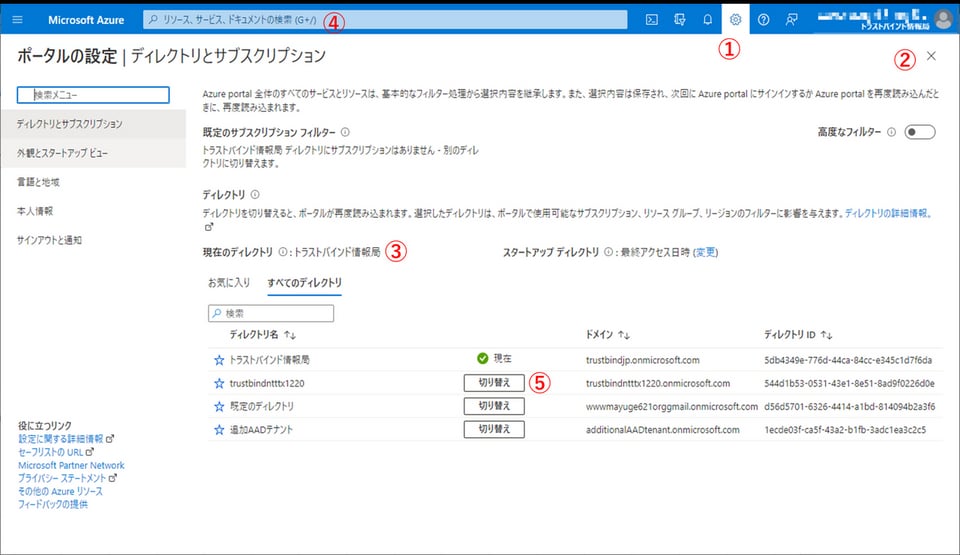Select the すべてのディレクトリ tab
960x555 pixels.
point(304,282)
